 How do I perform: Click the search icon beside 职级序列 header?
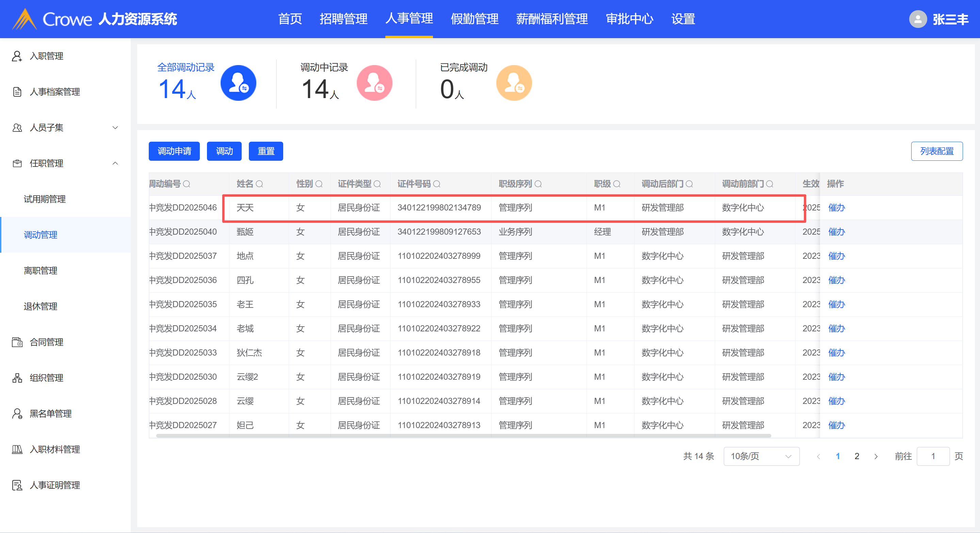538,184
